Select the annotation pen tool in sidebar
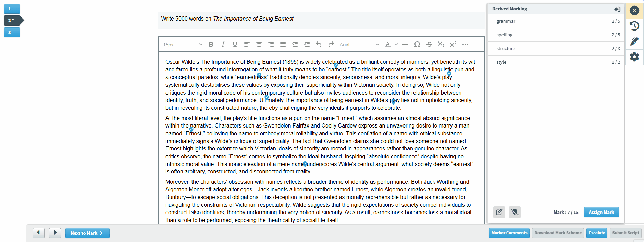The height and width of the screenshot is (242, 644). [x=634, y=41]
